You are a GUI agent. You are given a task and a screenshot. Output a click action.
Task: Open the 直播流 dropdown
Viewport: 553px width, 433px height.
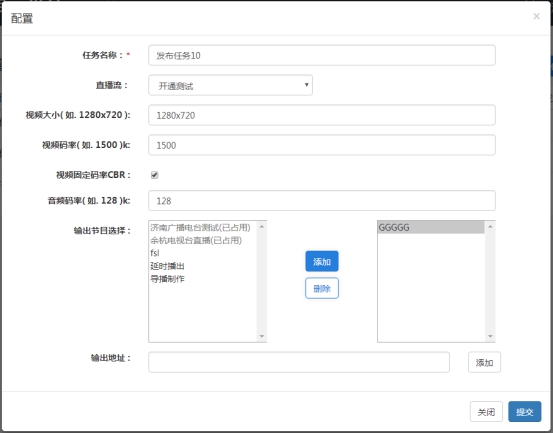tap(230, 85)
